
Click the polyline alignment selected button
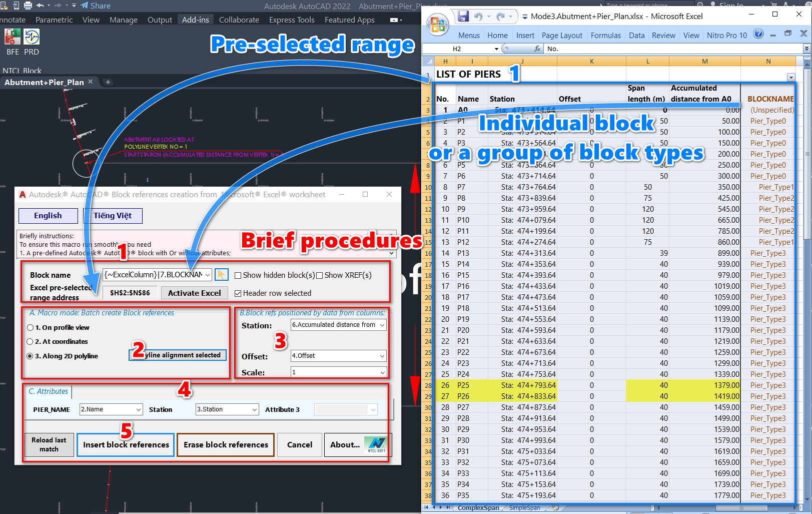pos(178,355)
